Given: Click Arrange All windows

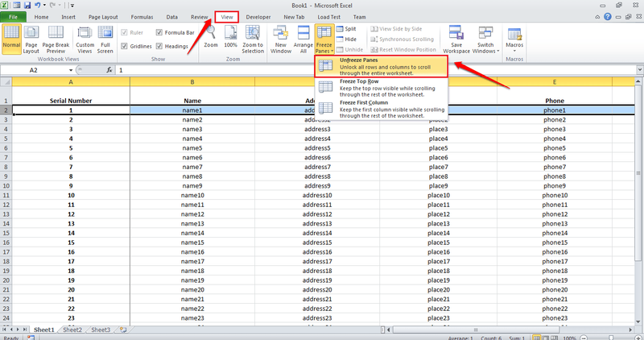Looking at the screenshot, I should tap(303, 39).
